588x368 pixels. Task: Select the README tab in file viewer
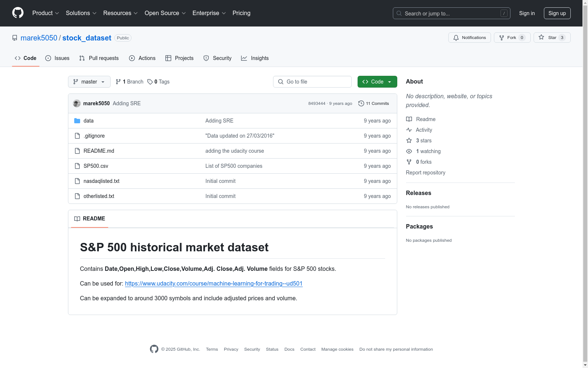(89, 219)
